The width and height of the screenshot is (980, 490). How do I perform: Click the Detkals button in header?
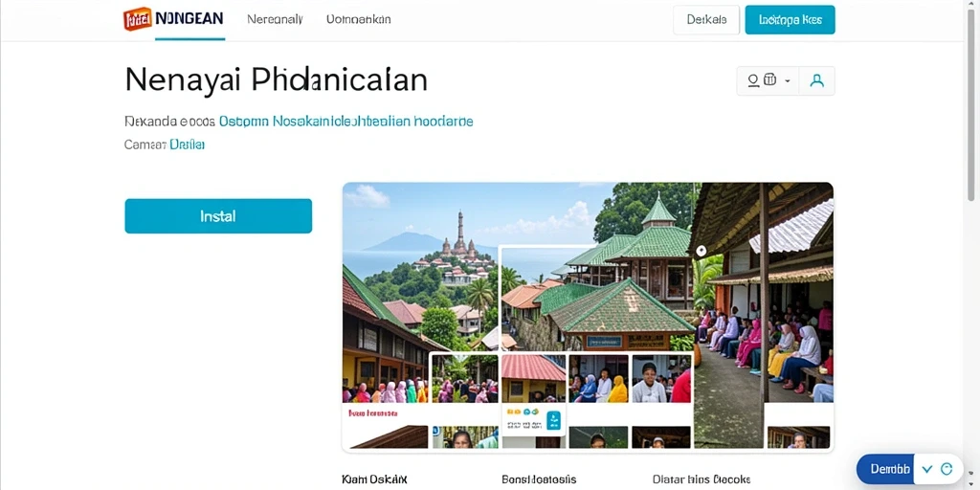point(706,20)
